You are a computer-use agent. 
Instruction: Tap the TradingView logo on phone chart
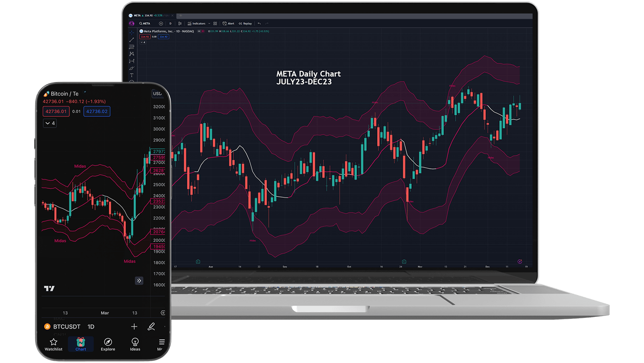(x=49, y=288)
